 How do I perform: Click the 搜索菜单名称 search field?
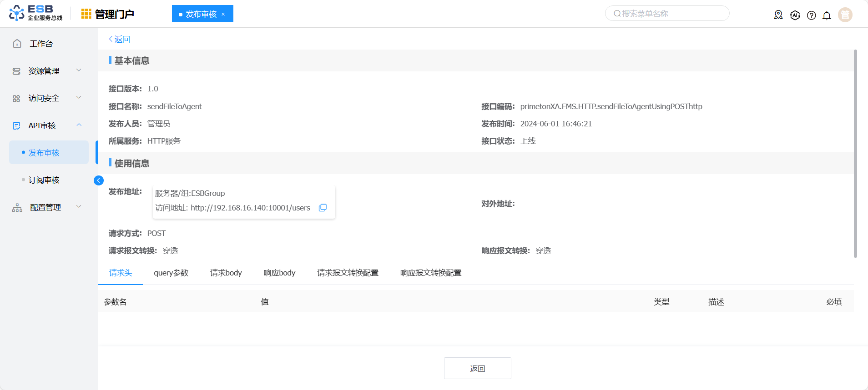click(x=669, y=14)
